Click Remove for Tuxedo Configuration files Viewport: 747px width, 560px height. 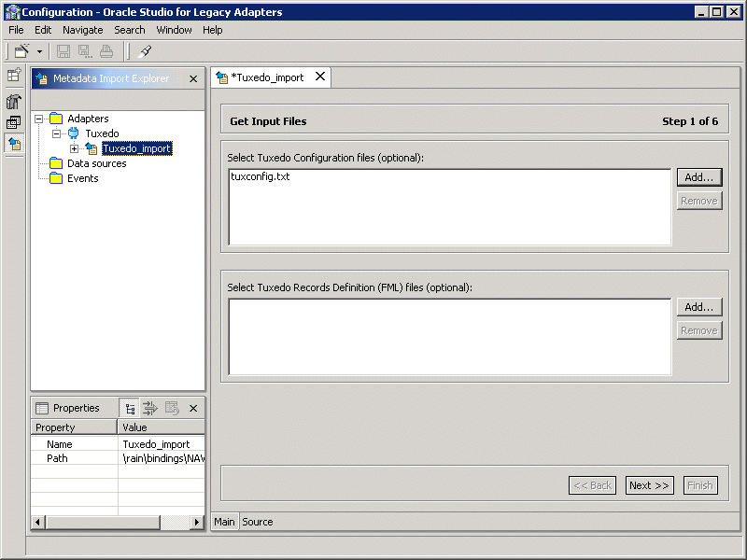click(x=699, y=201)
